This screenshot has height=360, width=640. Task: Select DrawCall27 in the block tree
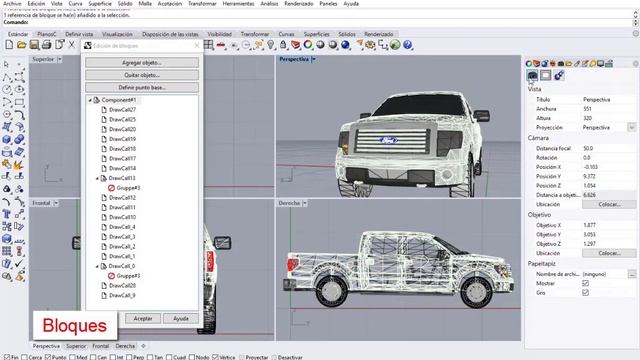pyautogui.click(x=122, y=110)
